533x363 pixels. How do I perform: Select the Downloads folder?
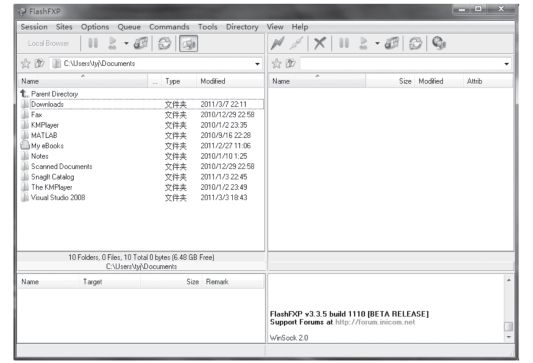47,104
